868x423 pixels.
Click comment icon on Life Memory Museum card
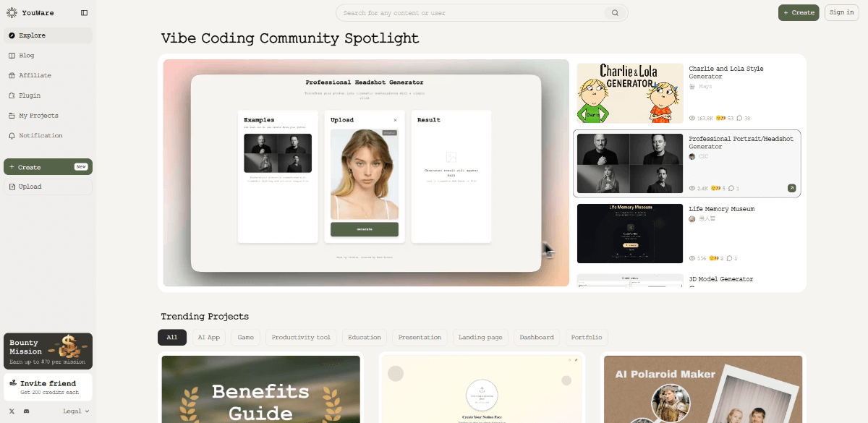pyautogui.click(x=729, y=258)
